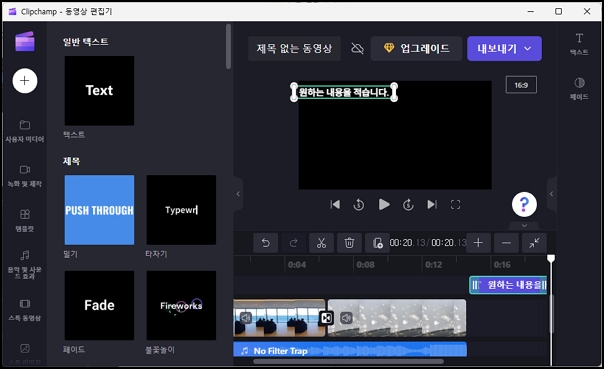The height and width of the screenshot is (369, 604).
Task: Click the transition icon between video clips
Action: tap(326, 318)
